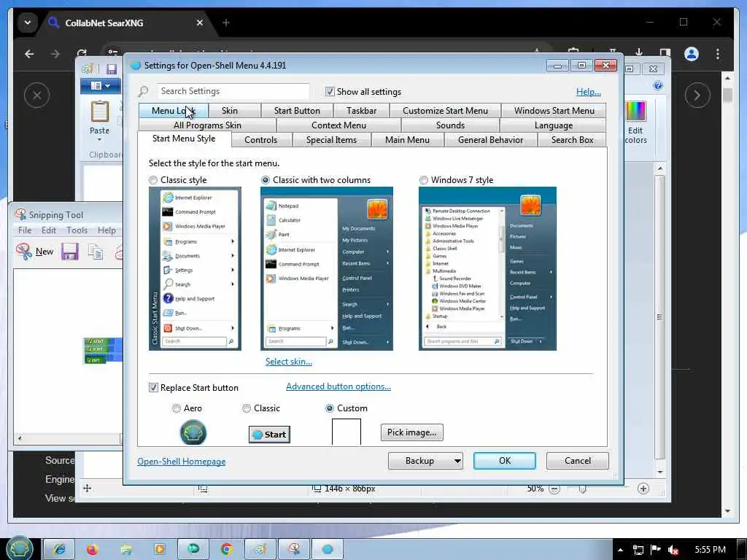
Task: Open Action Center flag tray icon
Action: (656, 550)
